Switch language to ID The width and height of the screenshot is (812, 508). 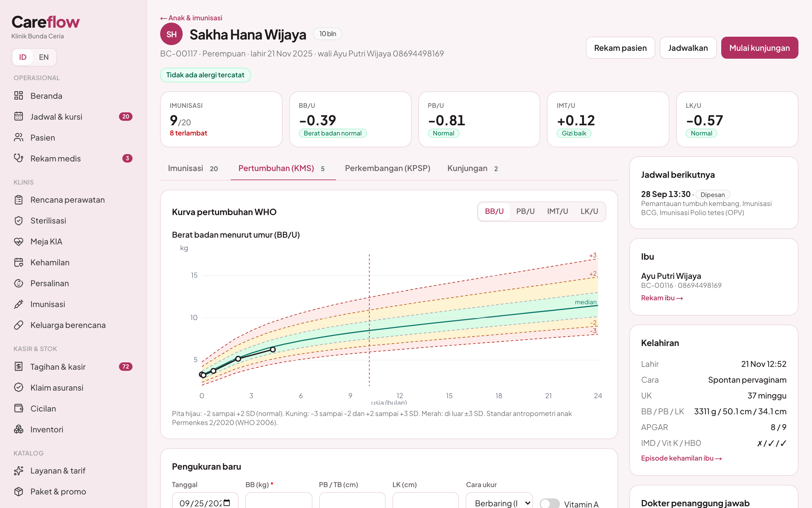click(x=23, y=57)
